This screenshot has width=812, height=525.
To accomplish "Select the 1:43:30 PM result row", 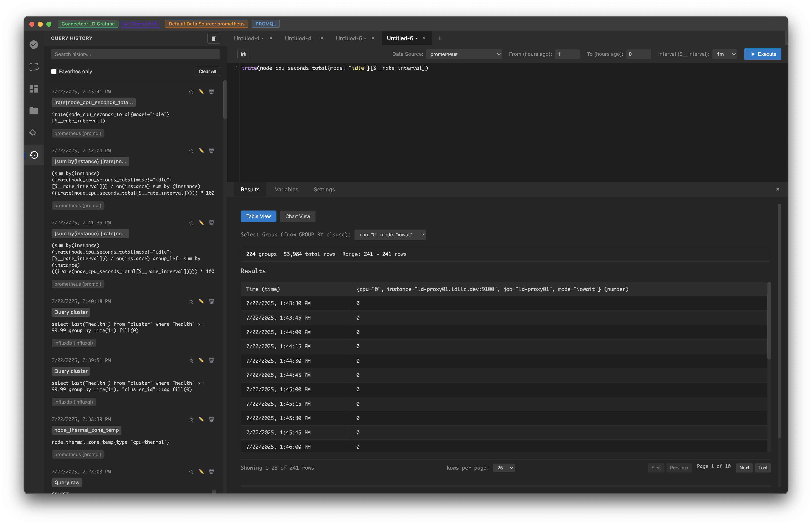I will pyautogui.click(x=504, y=303).
